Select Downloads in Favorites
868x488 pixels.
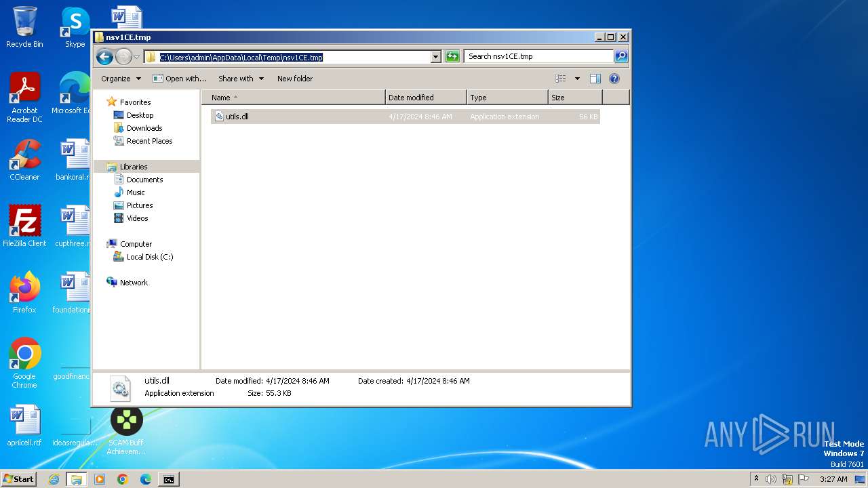pyautogui.click(x=144, y=128)
